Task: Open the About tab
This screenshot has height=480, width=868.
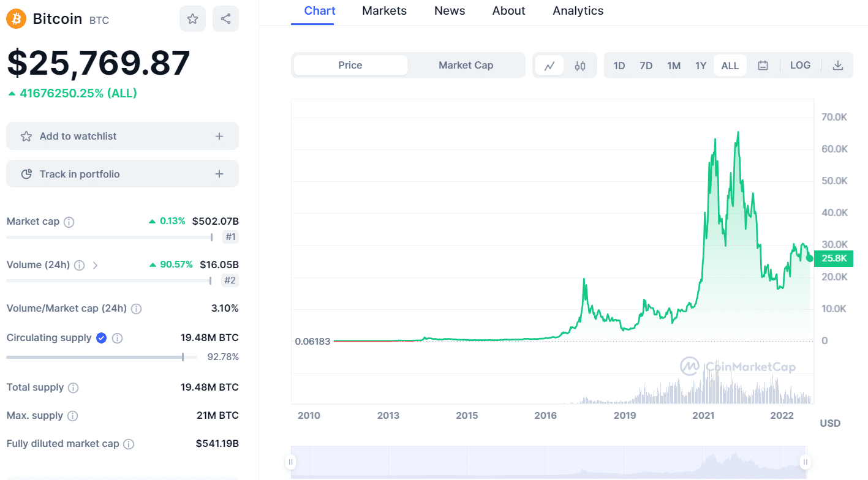Action: click(508, 11)
